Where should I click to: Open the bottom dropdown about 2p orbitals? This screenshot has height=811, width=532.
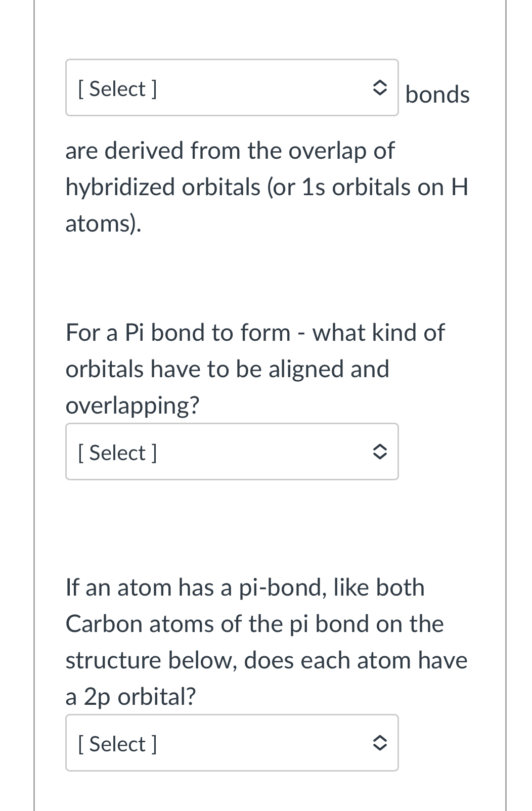tap(232, 743)
